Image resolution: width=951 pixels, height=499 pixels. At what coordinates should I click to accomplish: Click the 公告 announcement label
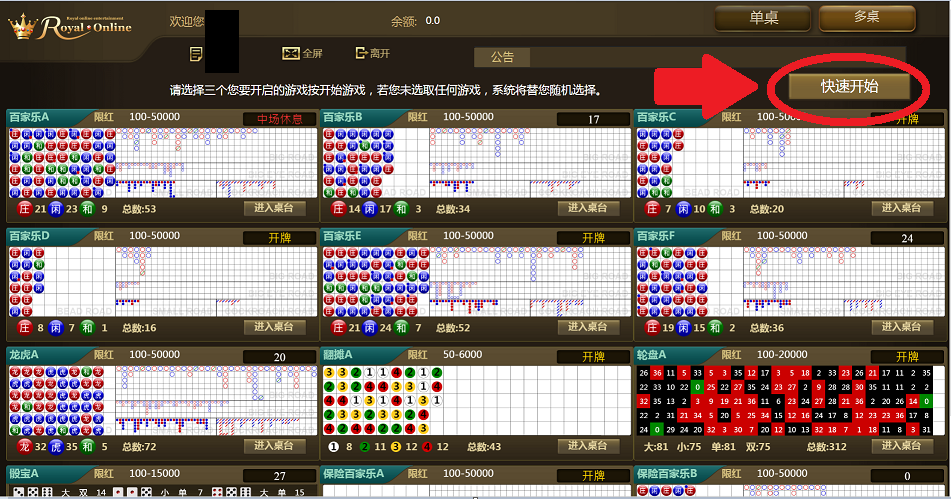point(502,57)
